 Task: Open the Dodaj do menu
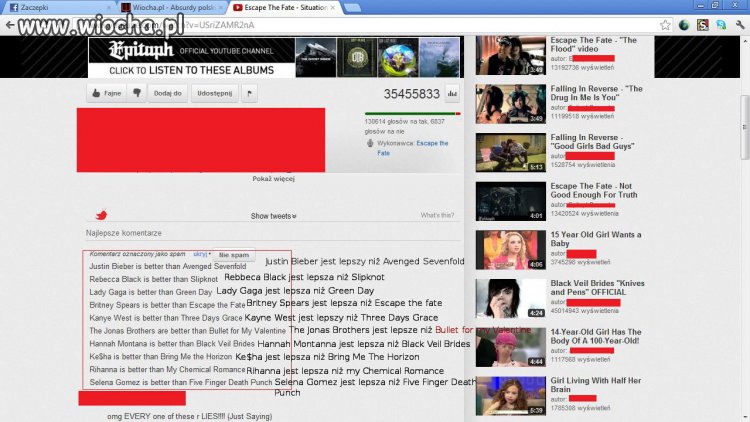[167, 93]
